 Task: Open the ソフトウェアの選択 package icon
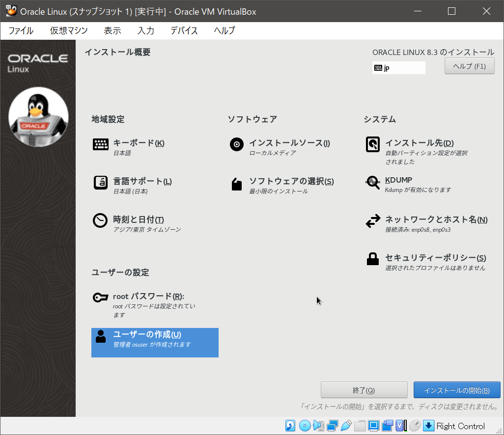tap(237, 184)
